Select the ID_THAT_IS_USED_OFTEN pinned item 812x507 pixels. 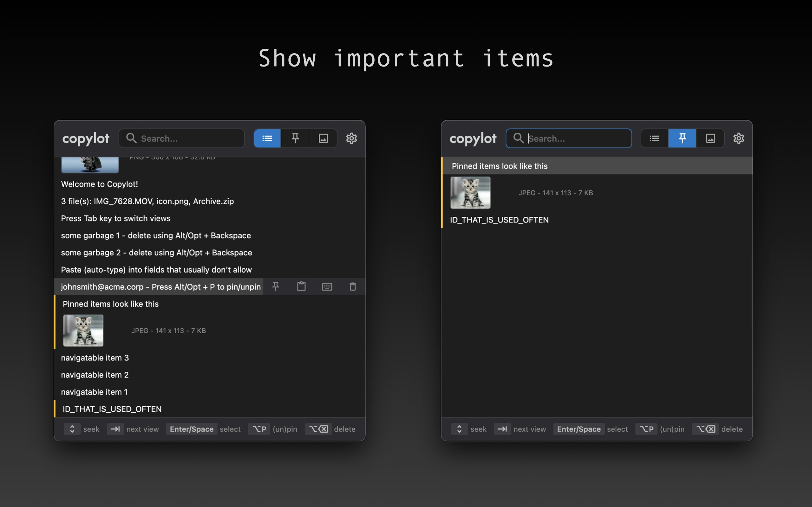point(499,220)
